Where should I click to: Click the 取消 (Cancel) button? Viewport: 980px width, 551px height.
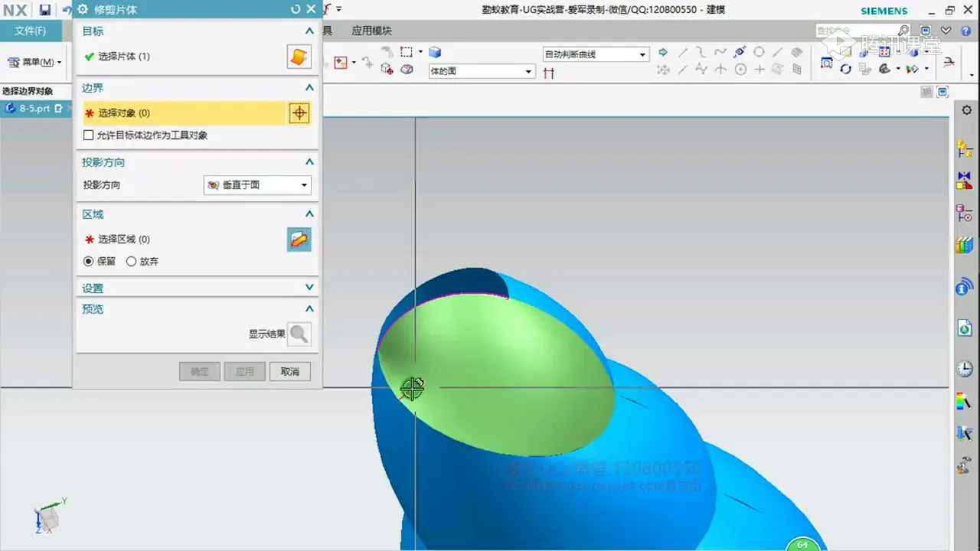289,371
